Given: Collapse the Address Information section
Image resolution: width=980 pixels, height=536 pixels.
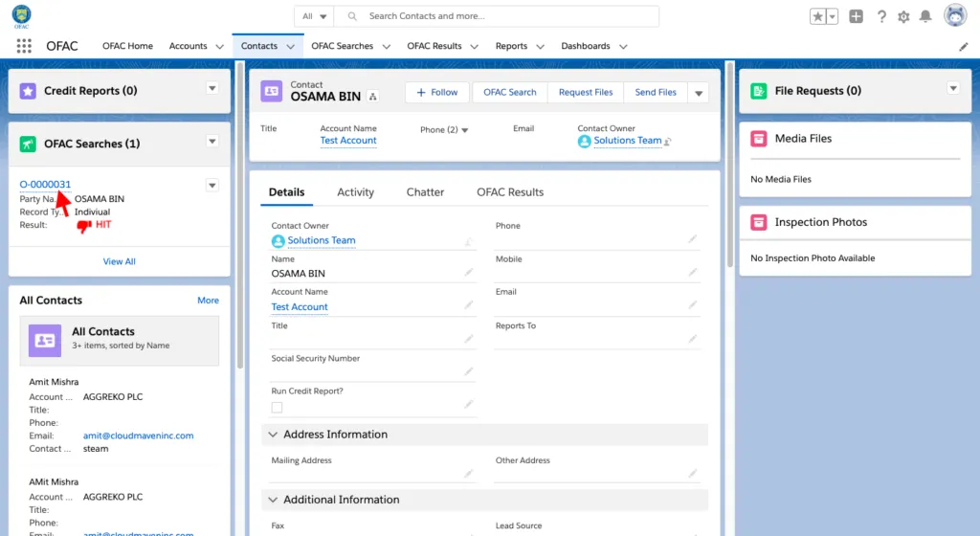Looking at the screenshot, I should (x=273, y=435).
